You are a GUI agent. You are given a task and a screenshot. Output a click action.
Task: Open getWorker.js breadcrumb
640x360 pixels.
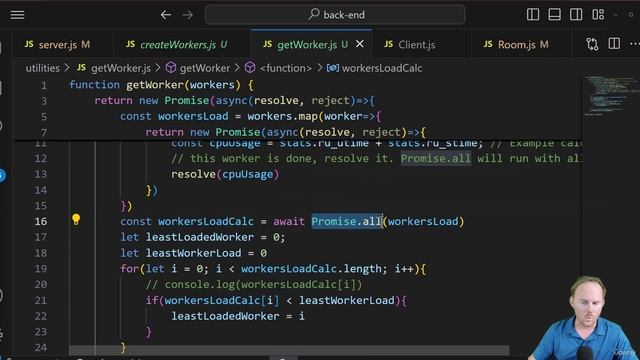pyautogui.click(x=121, y=68)
